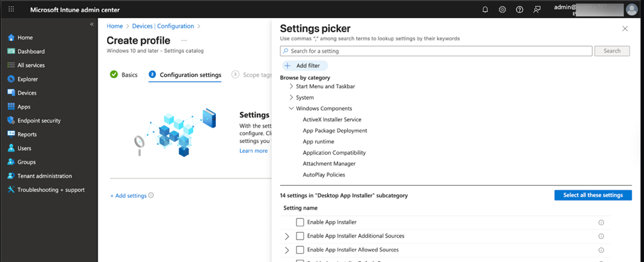Check Enable App Installer Allowed Sources

[300, 249]
